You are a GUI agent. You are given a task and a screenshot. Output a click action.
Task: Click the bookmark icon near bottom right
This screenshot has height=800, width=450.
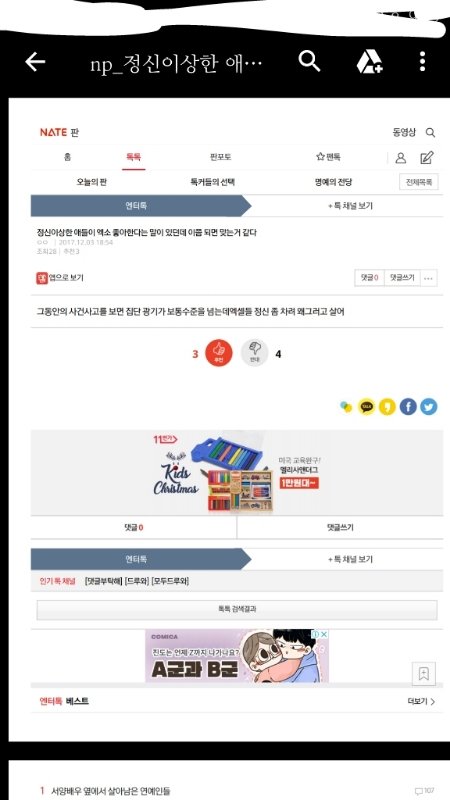point(423,673)
